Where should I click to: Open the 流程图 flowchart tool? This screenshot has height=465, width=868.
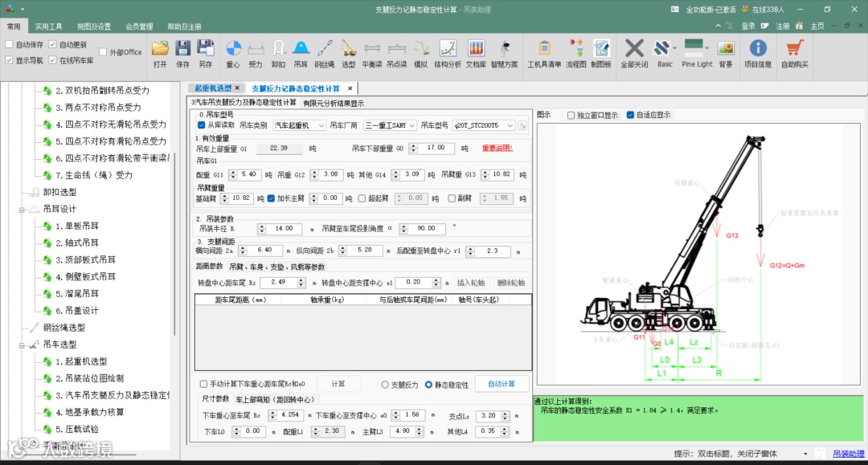(575, 54)
